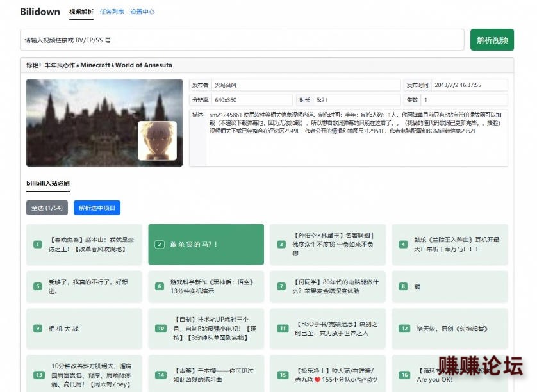537x392 pixels.
Task: Select card 3 孙悟空×林黛玉 名著联姻
Action: (327, 245)
